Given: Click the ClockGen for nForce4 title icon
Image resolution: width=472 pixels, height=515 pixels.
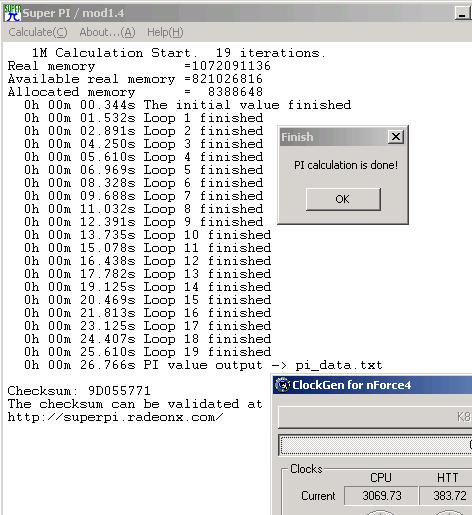Looking at the screenshot, I should tap(282, 385).
